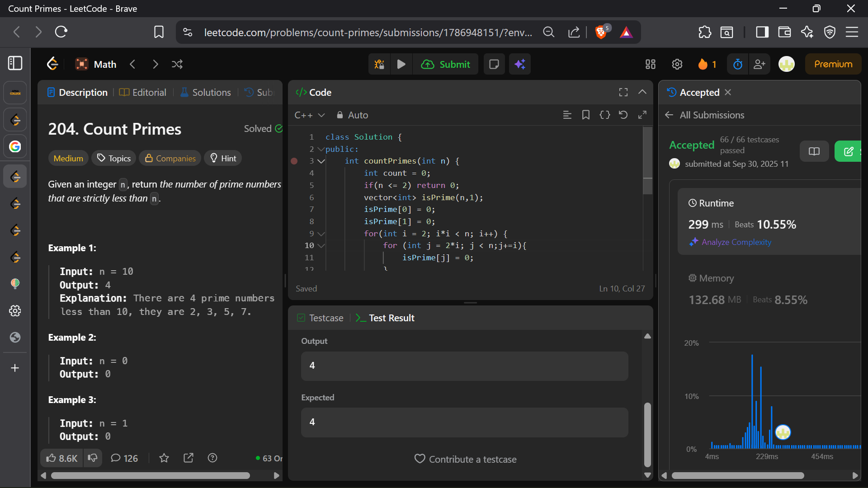Open the C++ language dropdown
Viewport: 868px width, 488px height.
click(x=310, y=115)
